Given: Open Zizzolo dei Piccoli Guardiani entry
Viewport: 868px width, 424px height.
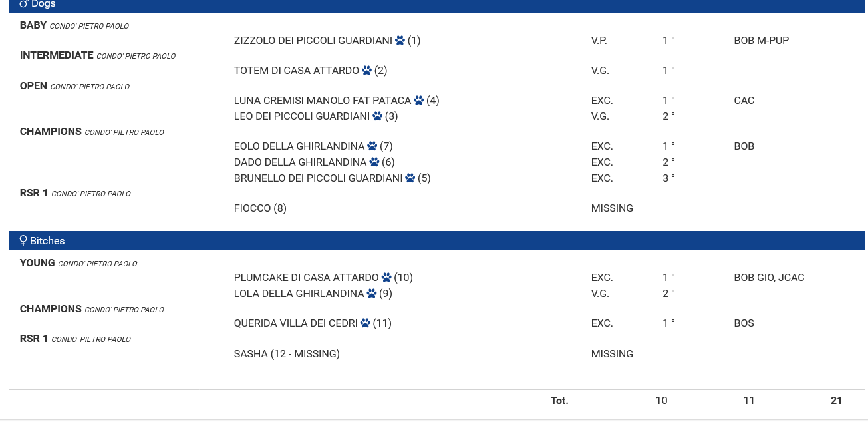Looking at the screenshot, I should (313, 41).
